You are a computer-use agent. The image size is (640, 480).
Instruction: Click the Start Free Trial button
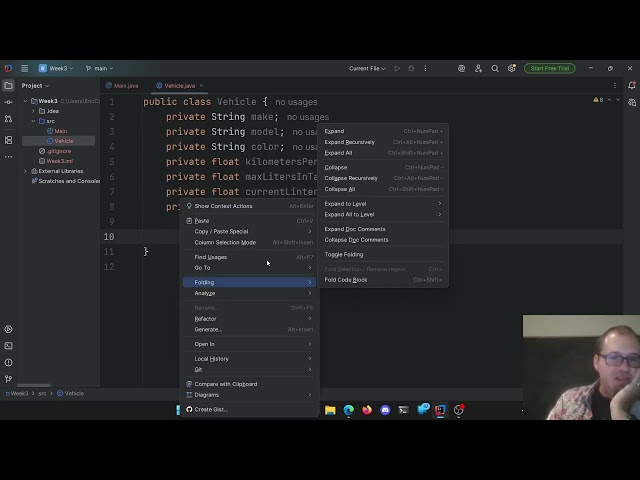tap(550, 69)
